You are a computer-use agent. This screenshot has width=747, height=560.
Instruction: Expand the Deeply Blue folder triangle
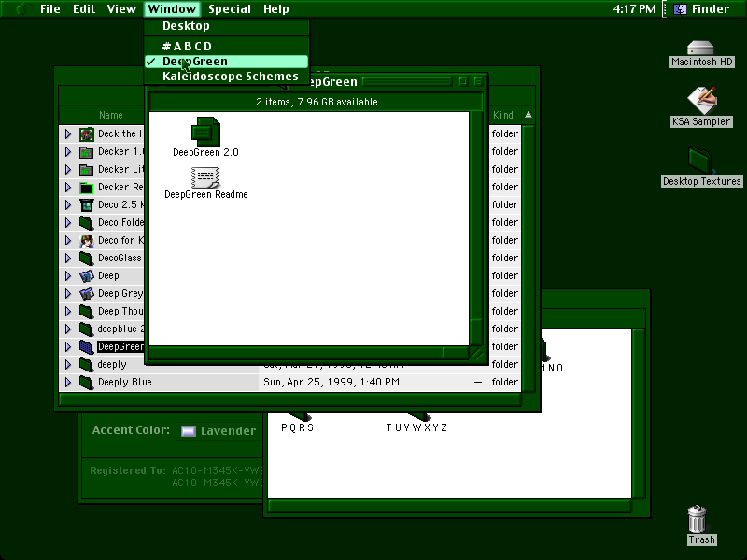tap(67, 382)
